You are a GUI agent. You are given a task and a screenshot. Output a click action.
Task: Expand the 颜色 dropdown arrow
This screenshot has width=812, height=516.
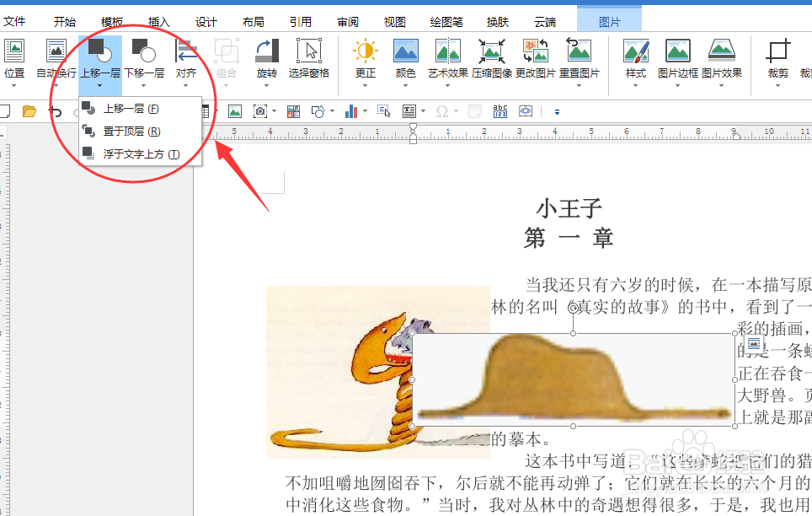(406, 85)
